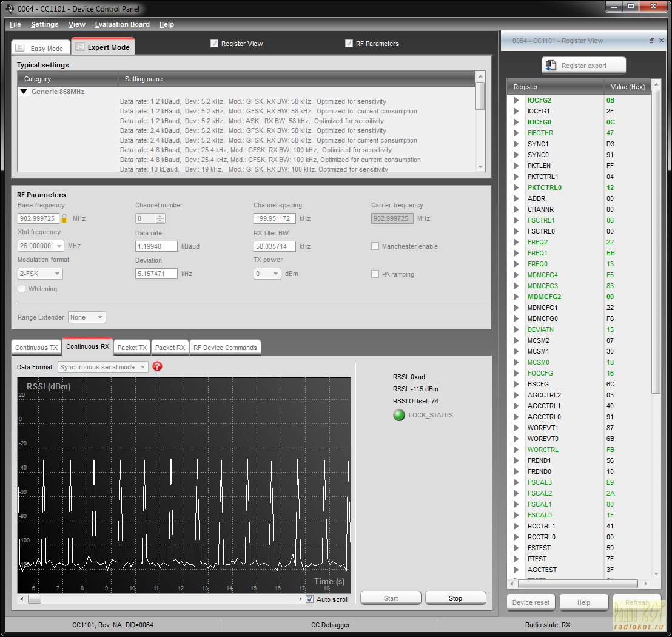Switch to the Easy Mode tab
This screenshot has width=672, height=637.
coord(40,48)
